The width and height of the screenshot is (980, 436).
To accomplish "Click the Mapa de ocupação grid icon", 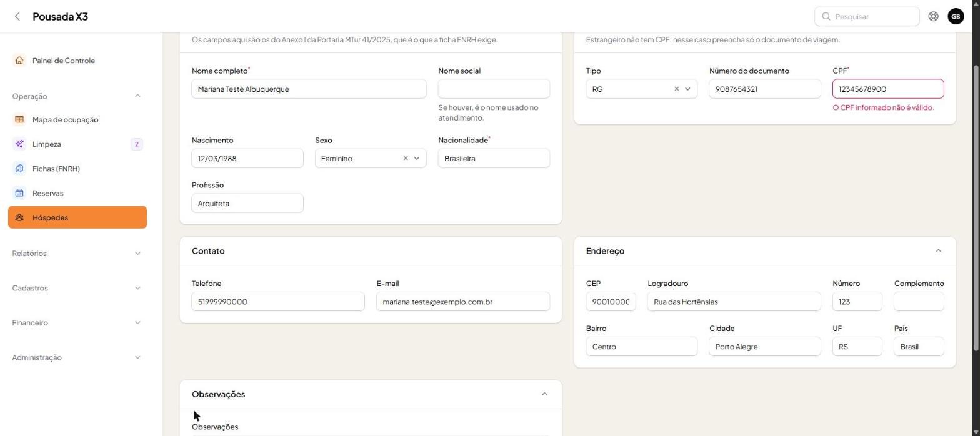I will tap(19, 120).
